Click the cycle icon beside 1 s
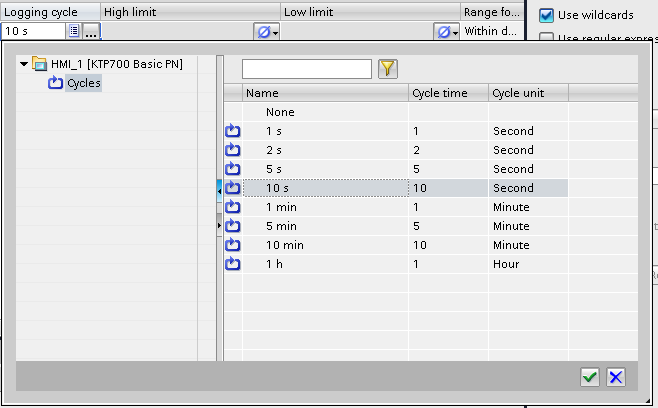 [233, 131]
